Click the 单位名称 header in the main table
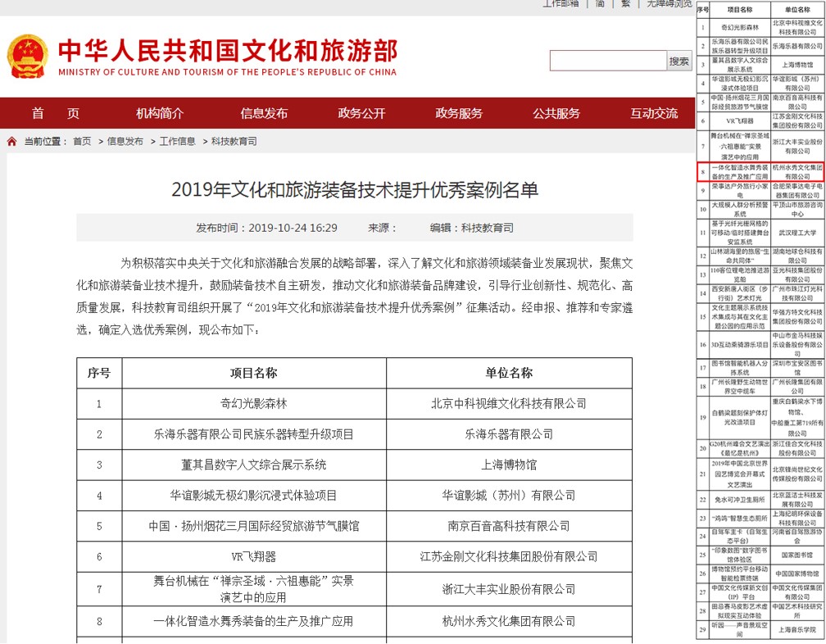Viewport: 826px width, 644px height. click(509, 374)
